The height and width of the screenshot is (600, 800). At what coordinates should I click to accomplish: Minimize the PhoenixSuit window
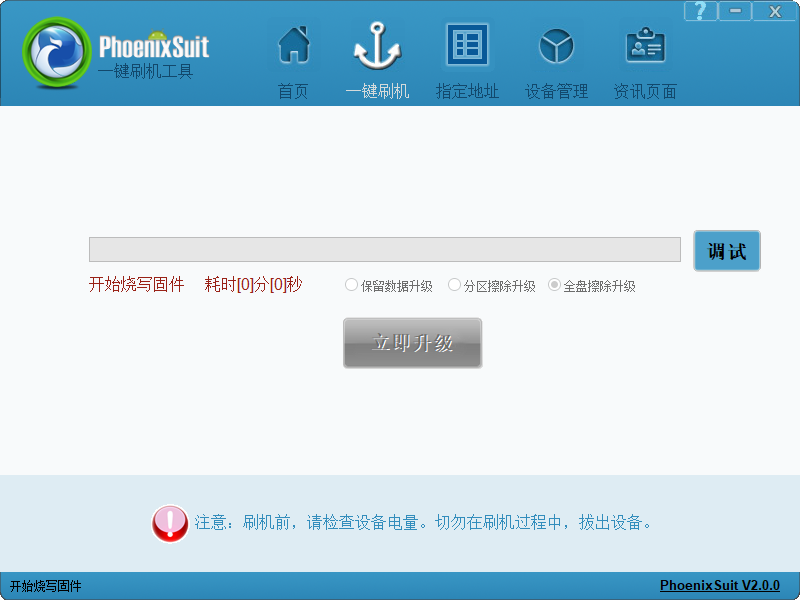(736, 11)
